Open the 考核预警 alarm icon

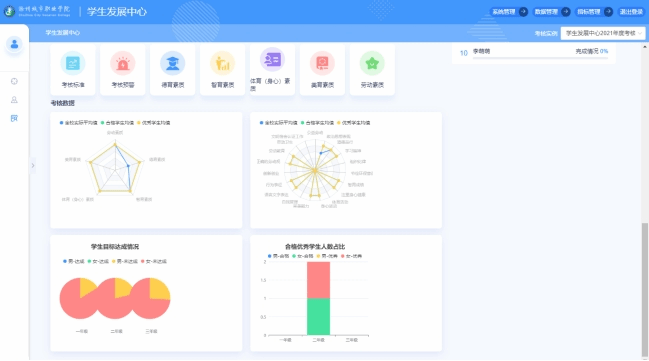click(x=123, y=63)
